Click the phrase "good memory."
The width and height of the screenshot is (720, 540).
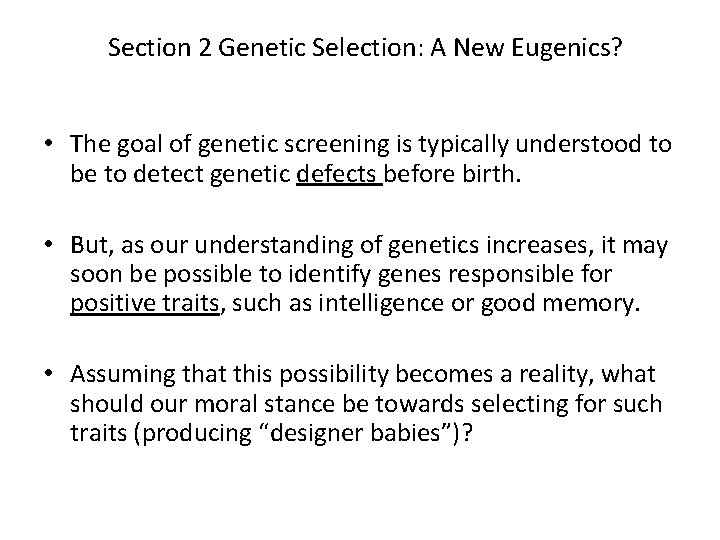tap(561, 304)
